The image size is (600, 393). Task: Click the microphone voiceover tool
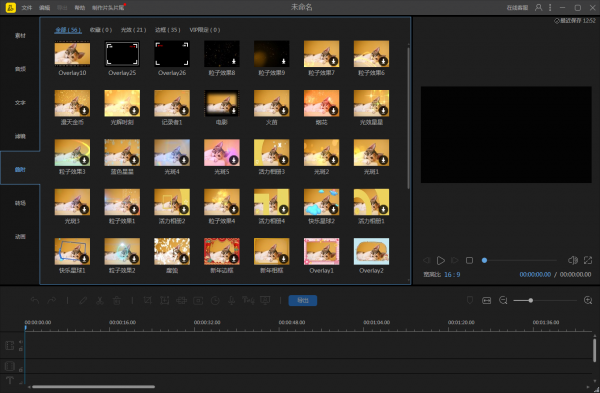click(x=232, y=301)
